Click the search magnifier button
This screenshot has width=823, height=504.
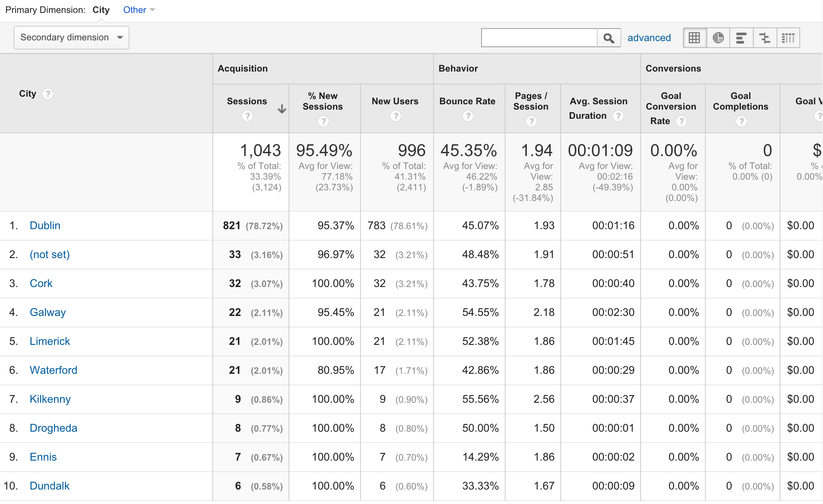coord(609,38)
